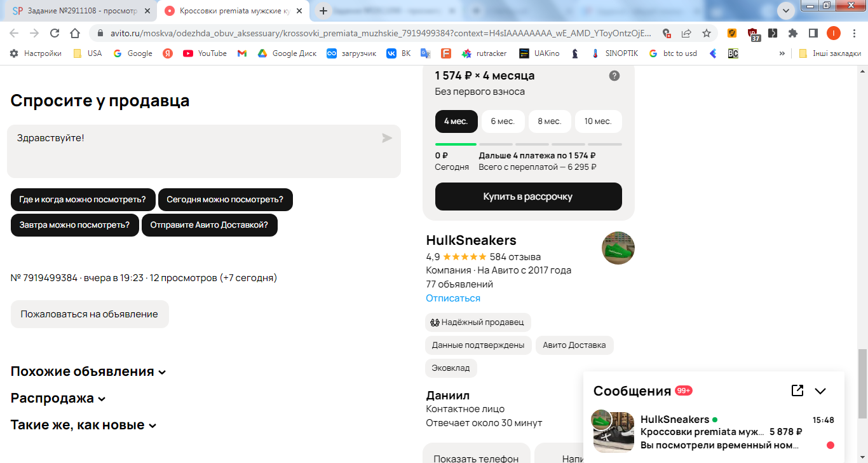Click the Эковклад badge

(451, 368)
